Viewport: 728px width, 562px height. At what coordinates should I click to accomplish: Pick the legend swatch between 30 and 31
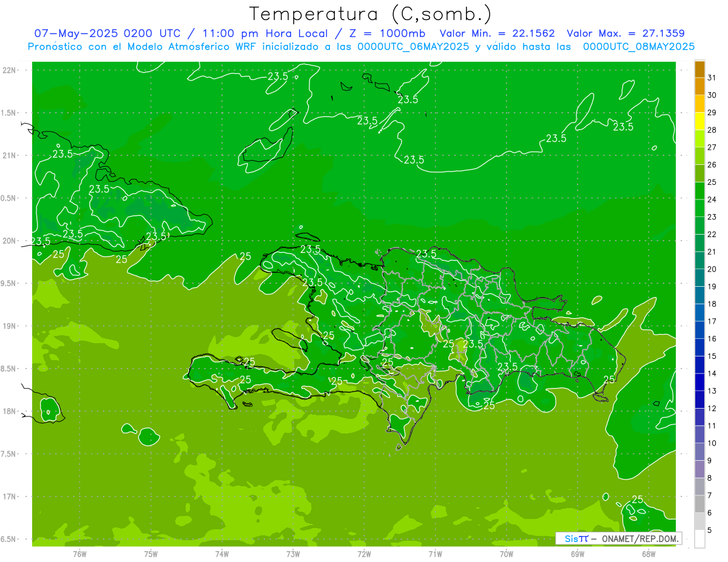tap(699, 86)
